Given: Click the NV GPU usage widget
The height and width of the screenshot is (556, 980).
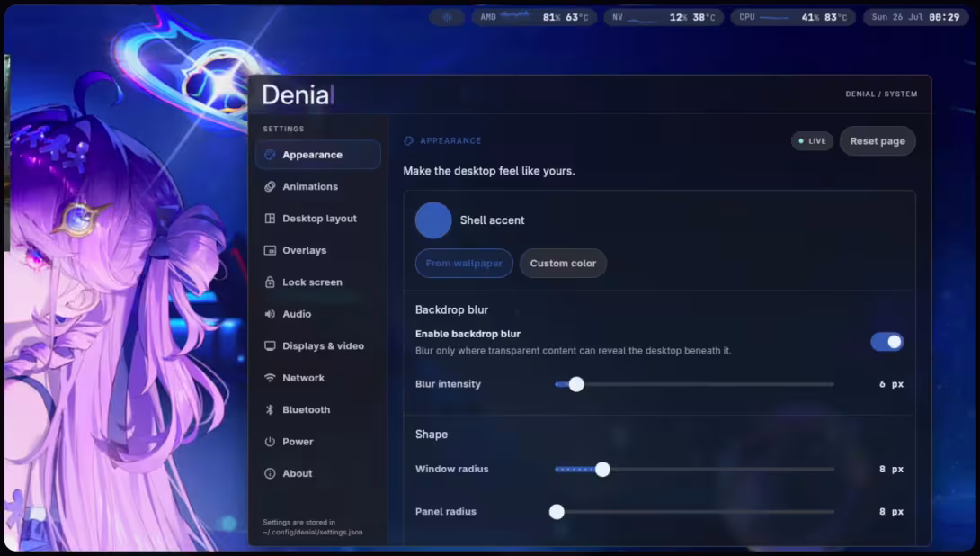Looking at the screenshot, I should [664, 17].
